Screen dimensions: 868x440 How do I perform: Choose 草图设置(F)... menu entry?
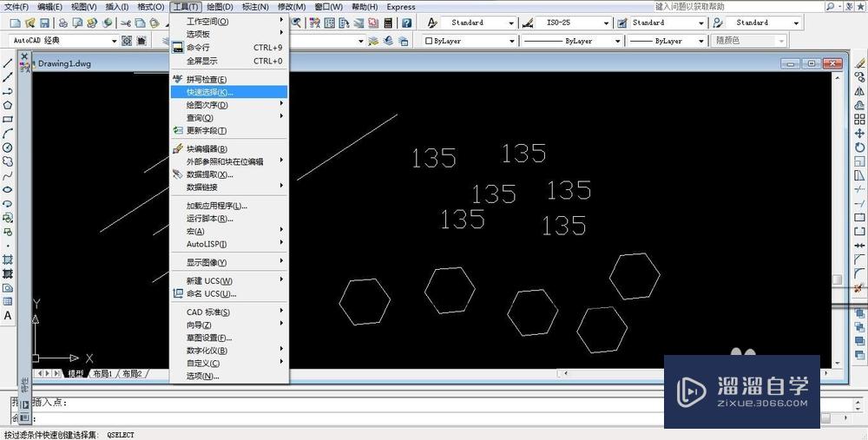coord(229,338)
